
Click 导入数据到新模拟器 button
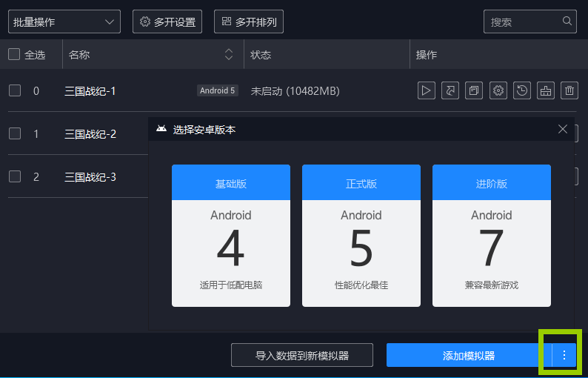coord(302,355)
